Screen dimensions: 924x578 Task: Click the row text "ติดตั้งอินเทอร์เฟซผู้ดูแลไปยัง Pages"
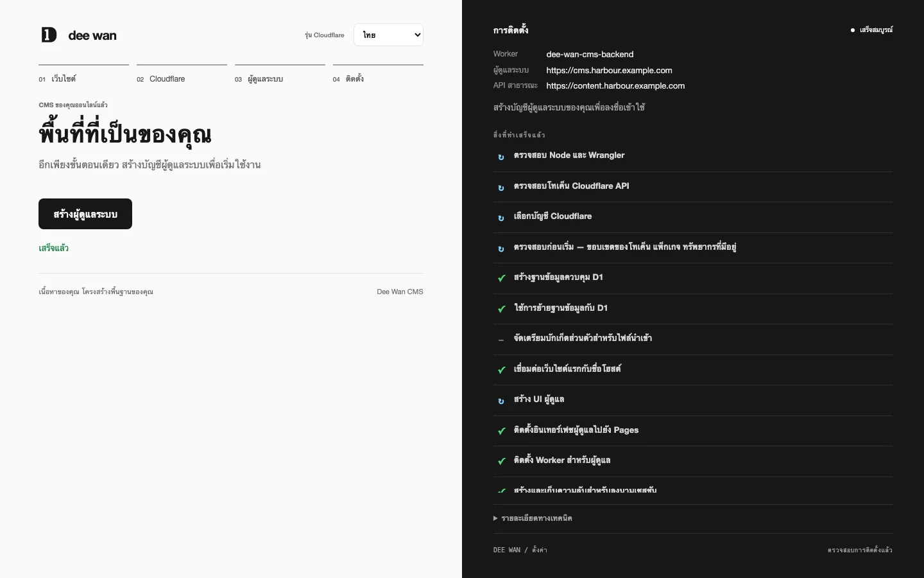coord(576,430)
